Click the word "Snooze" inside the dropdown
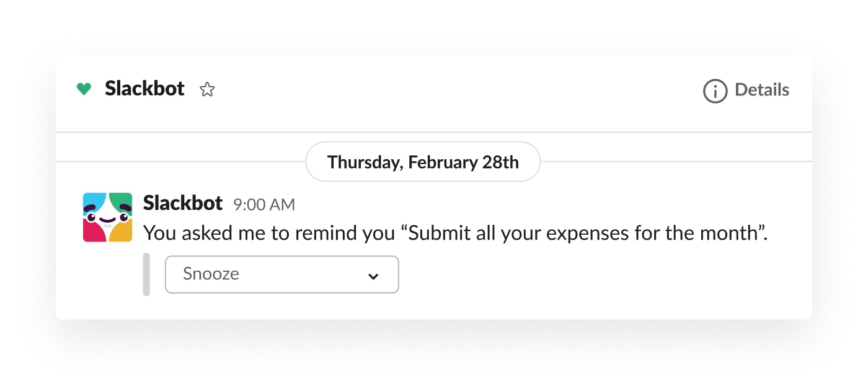Viewport: 868px width, 374px height. tap(211, 274)
